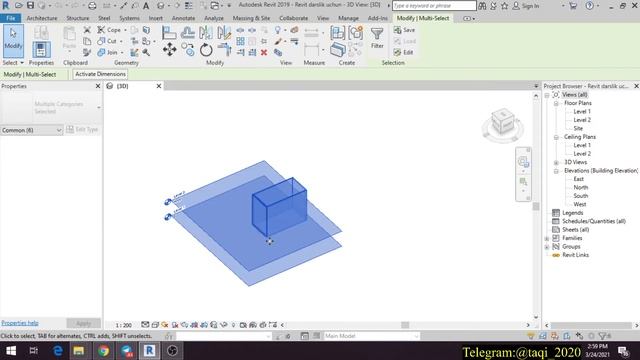This screenshot has width=640, height=360.
Task: Open Level 1 under Floor Plans
Action: click(582, 111)
